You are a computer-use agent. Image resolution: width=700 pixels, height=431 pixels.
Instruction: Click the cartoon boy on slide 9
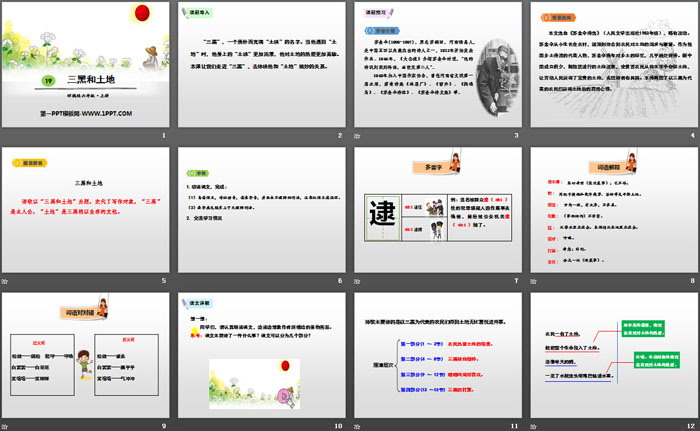coord(84,364)
